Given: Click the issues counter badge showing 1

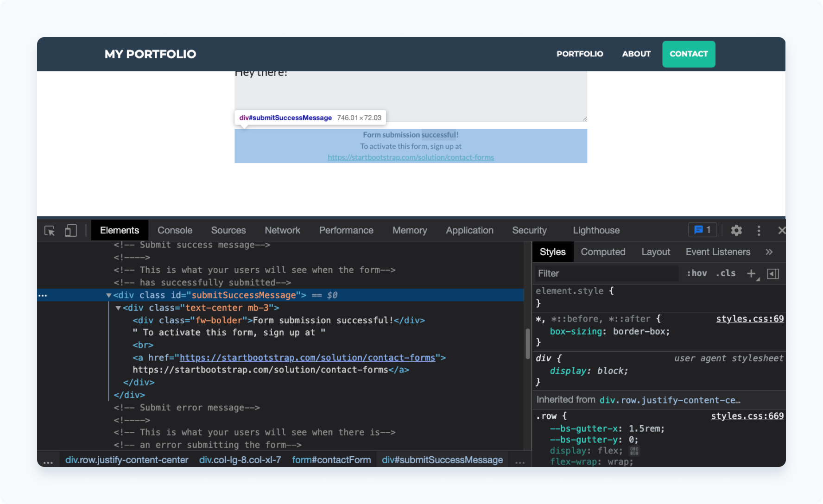Looking at the screenshot, I should coord(703,230).
